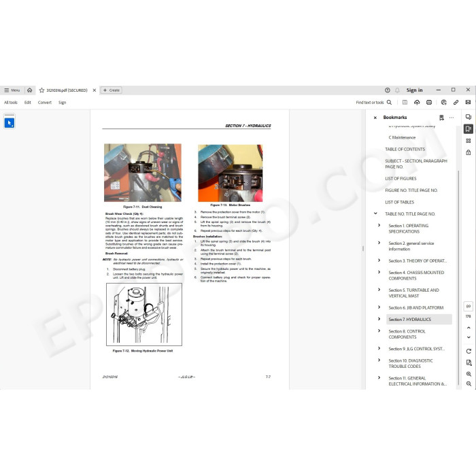This screenshot has height=476, width=476.
Task: Click the search magnifier icon
Action: 389,103
